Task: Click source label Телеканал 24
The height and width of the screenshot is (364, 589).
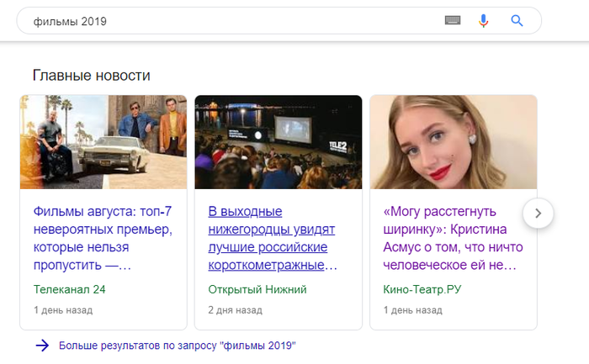Action: tap(70, 289)
